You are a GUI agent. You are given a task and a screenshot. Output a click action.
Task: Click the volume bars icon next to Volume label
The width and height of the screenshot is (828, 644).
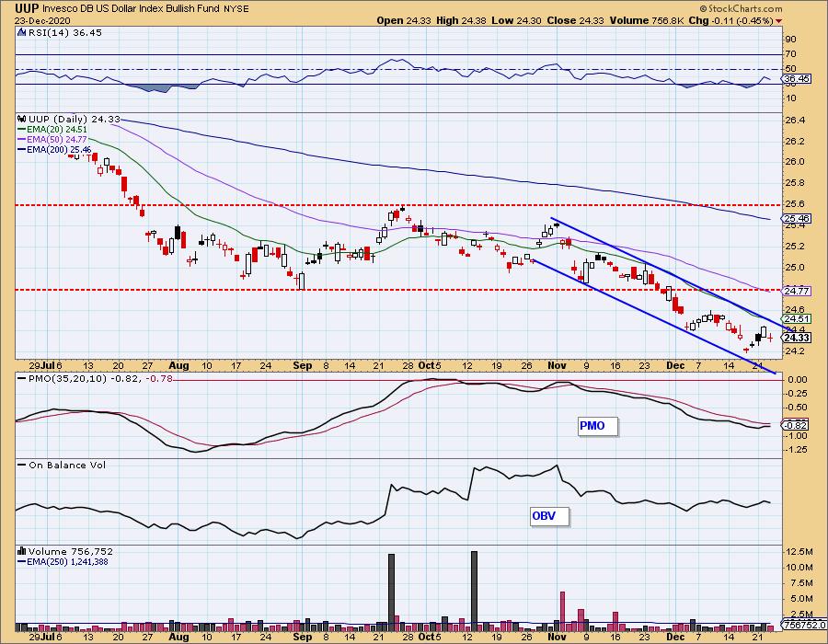point(22,551)
